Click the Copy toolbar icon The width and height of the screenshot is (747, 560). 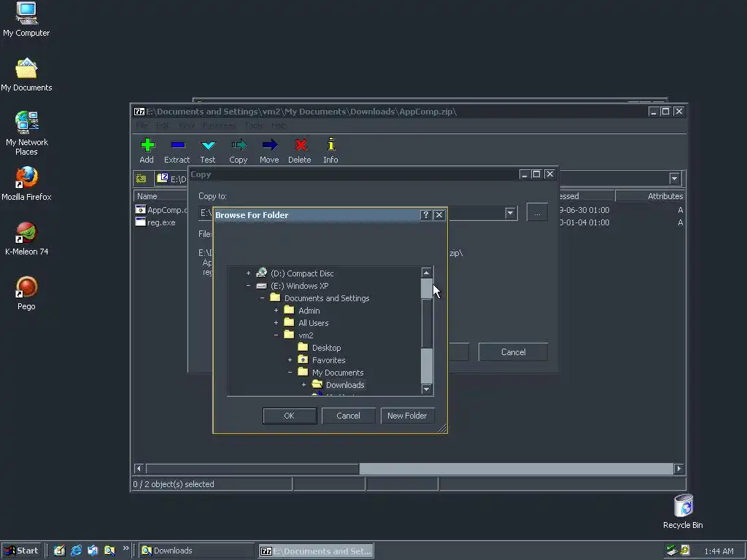click(x=239, y=145)
